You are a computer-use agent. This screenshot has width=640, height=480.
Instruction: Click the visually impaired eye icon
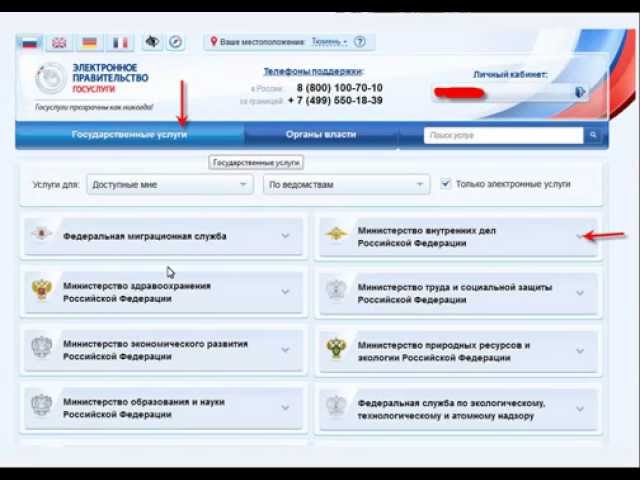pyautogui.click(x=152, y=42)
